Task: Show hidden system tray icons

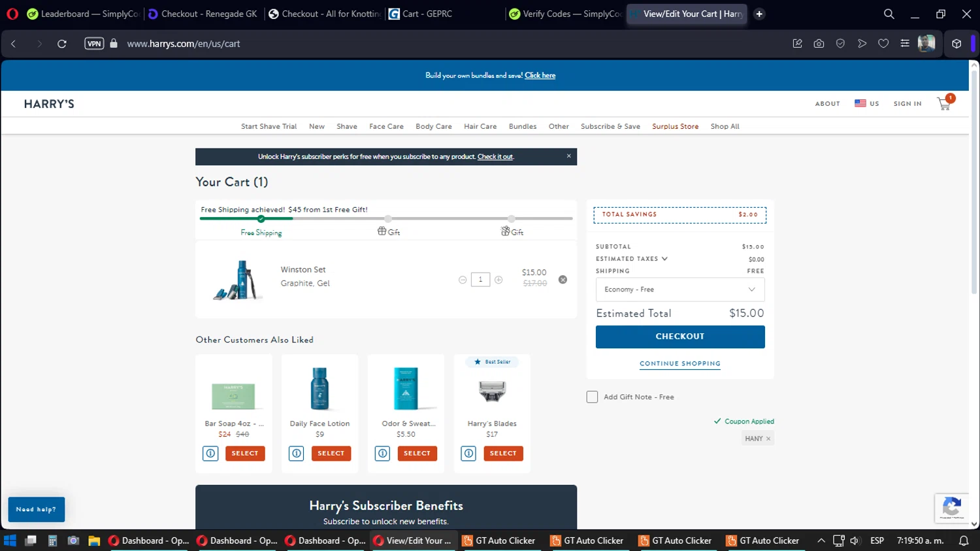Action: point(821,541)
